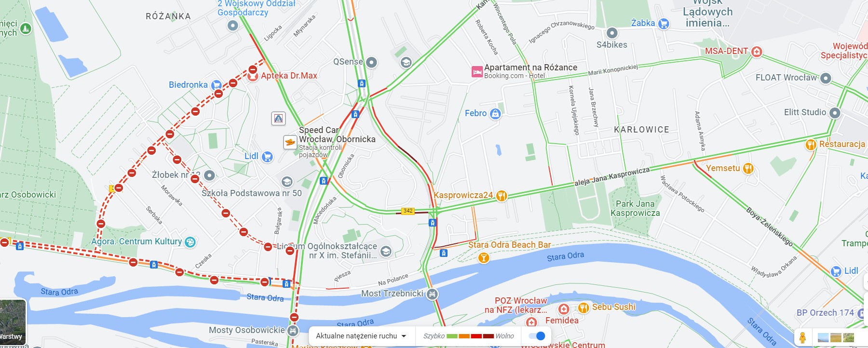This screenshot has width=868, height=348.
Task: Open the Apartament na Różance hotel pin
Action: (x=477, y=72)
